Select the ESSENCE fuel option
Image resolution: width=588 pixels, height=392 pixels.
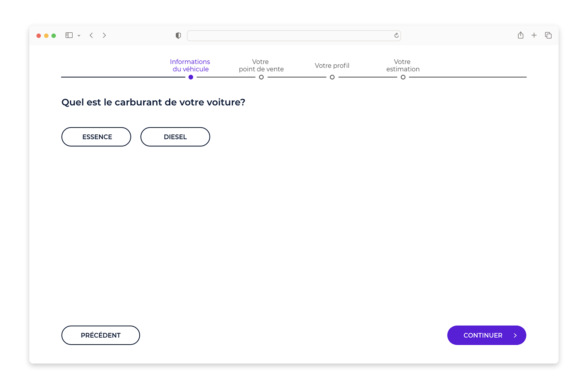point(96,137)
